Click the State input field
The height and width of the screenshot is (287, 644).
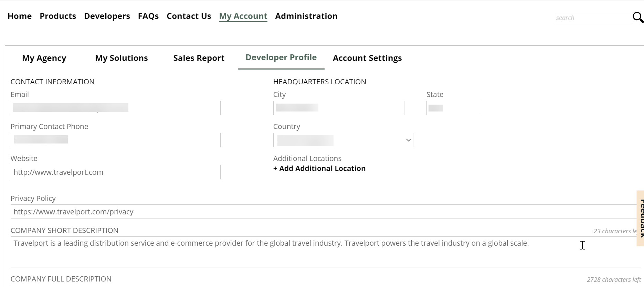[454, 108]
